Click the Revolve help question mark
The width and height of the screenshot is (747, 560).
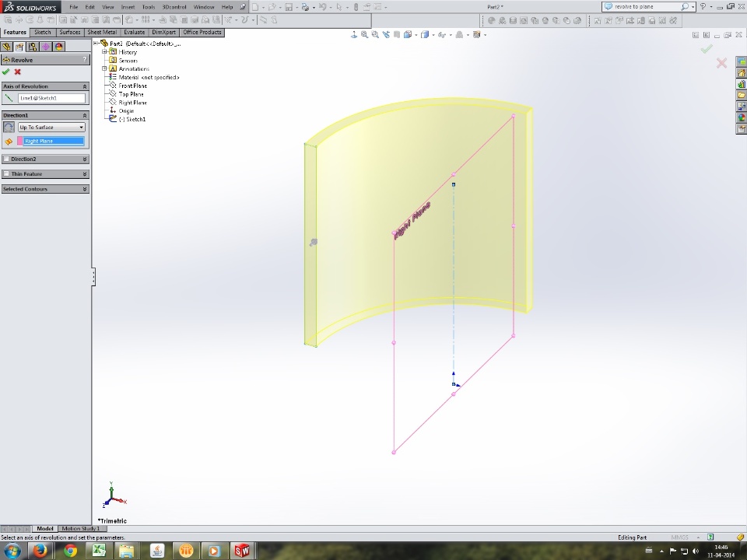tap(85, 60)
